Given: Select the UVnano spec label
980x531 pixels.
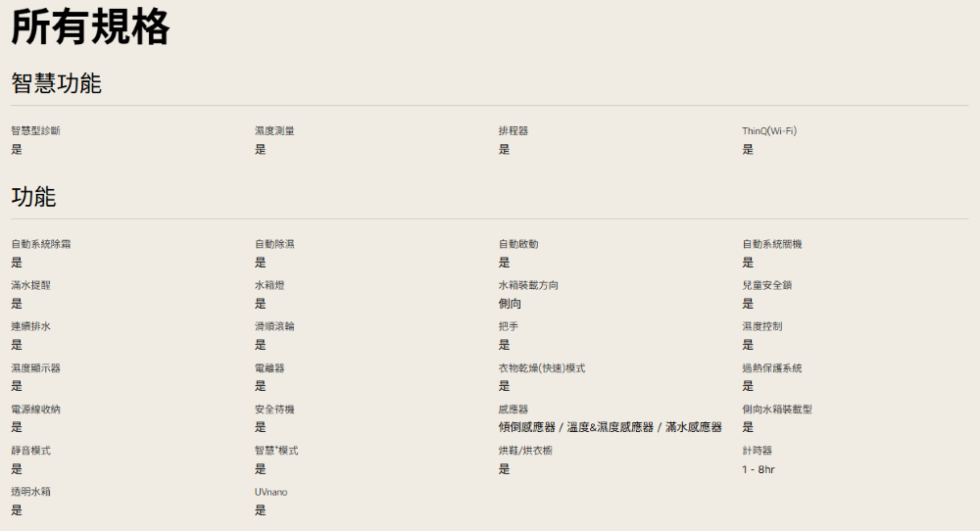Looking at the screenshot, I should (x=270, y=492).
